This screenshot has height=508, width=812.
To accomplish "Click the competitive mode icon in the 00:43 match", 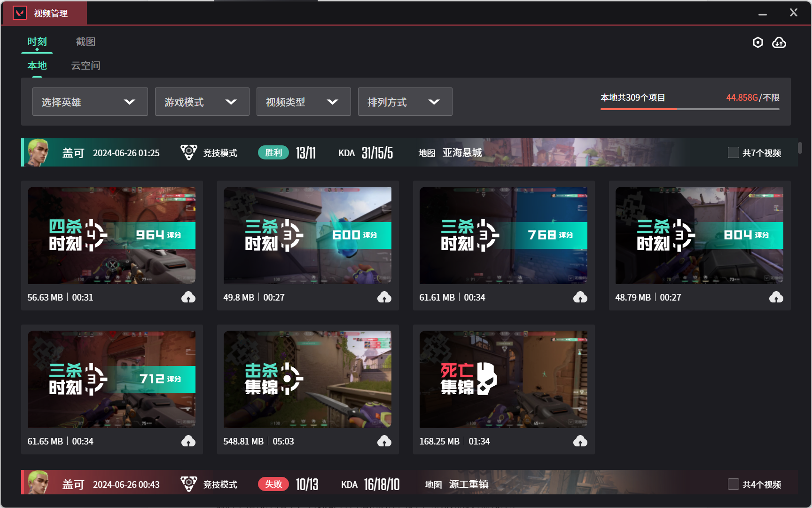I will (x=189, y=484).
